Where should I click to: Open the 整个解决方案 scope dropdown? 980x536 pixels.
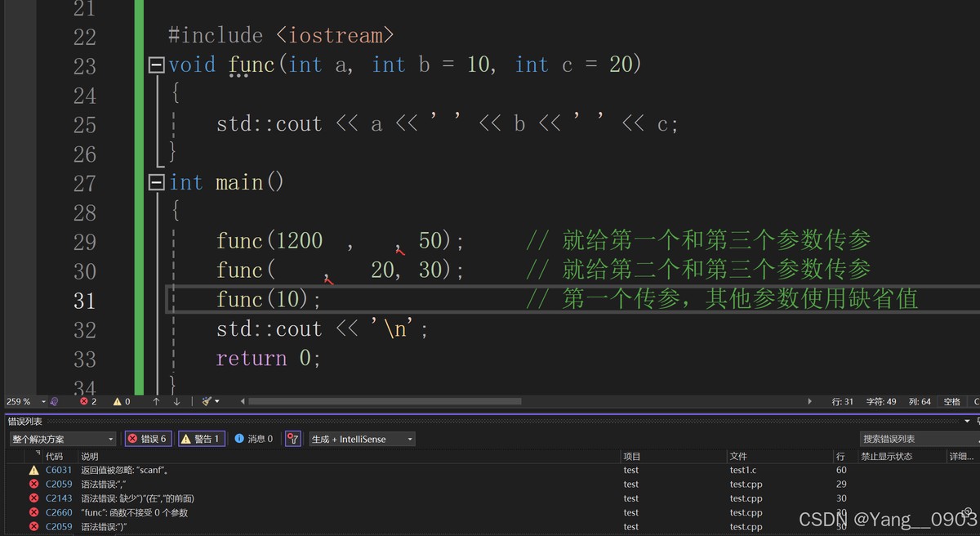tap(62, 440)
